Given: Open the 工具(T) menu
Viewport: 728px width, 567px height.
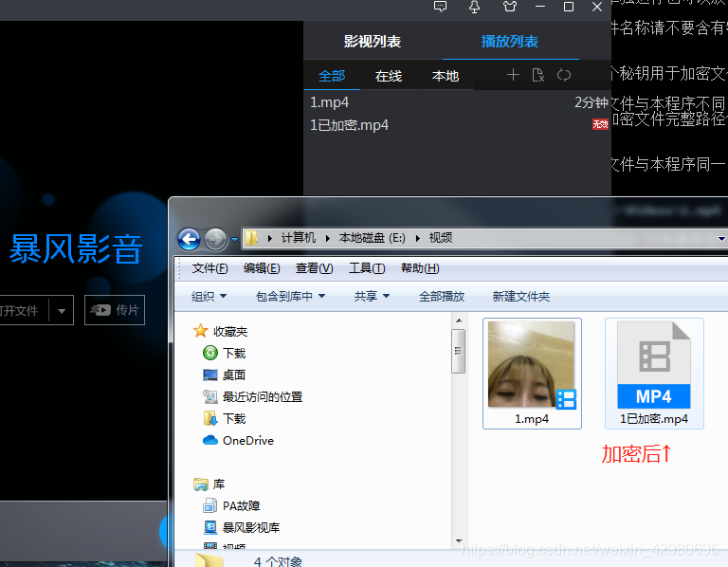Looking at the screenshot, I should point(367,268).
